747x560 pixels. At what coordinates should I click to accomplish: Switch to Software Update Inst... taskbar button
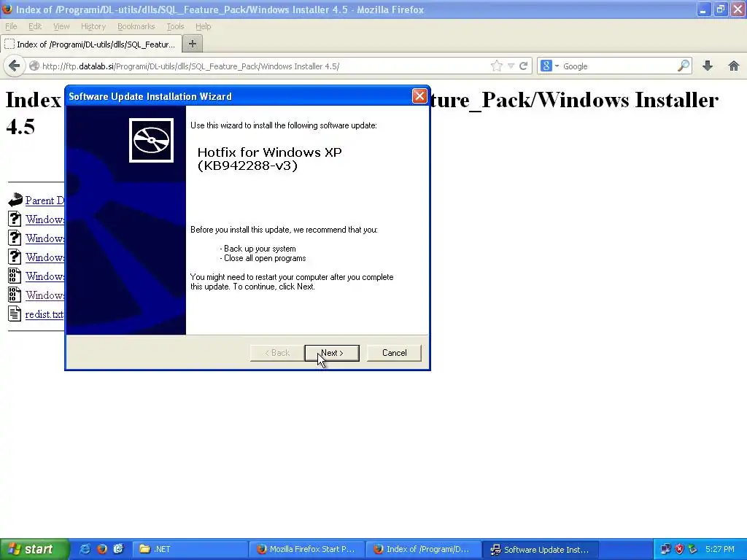pyautogui.click(x=541, y=549)
